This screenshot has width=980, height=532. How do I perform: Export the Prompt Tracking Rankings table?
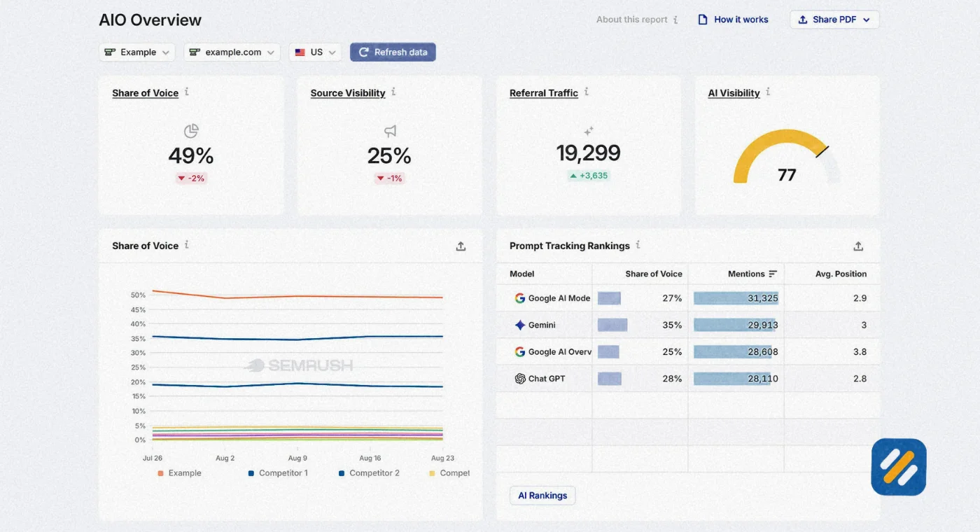[858, 246]
